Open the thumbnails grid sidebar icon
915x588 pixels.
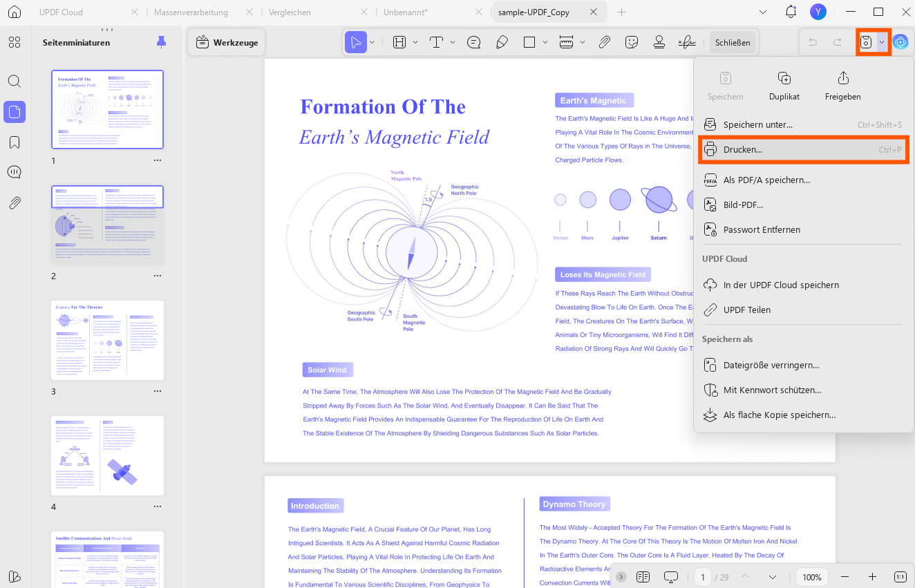coord(15,42)
